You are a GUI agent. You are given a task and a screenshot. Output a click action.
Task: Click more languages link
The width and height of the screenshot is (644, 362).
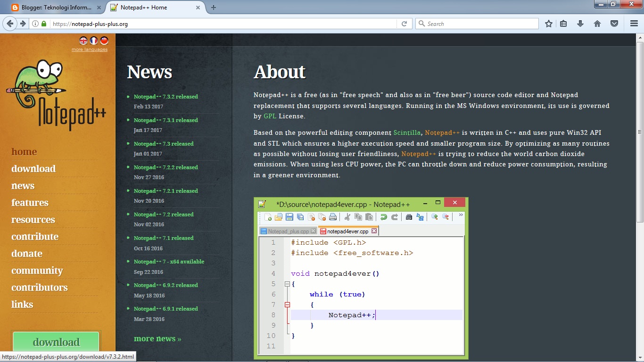pyautogui.click(x=90, y=49)
